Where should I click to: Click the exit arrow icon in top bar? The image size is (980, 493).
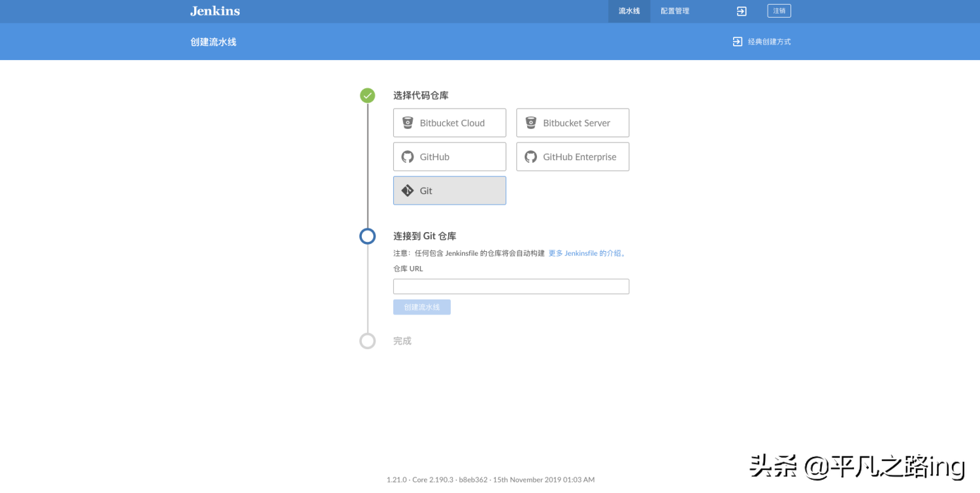click(742, 11)
